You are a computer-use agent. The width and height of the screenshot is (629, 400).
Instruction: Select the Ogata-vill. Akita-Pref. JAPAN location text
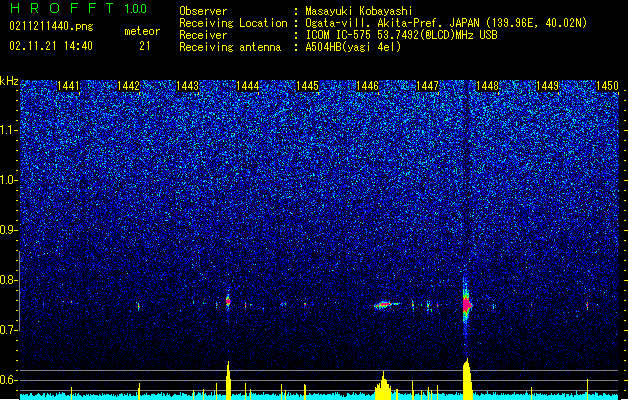(x=446, y=23)
